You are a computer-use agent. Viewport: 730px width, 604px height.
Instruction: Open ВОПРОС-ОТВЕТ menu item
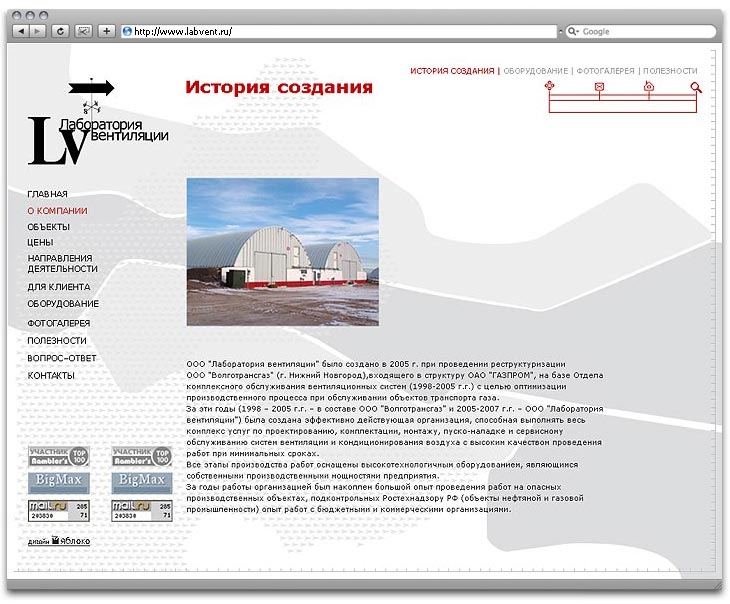click(61, 358)
